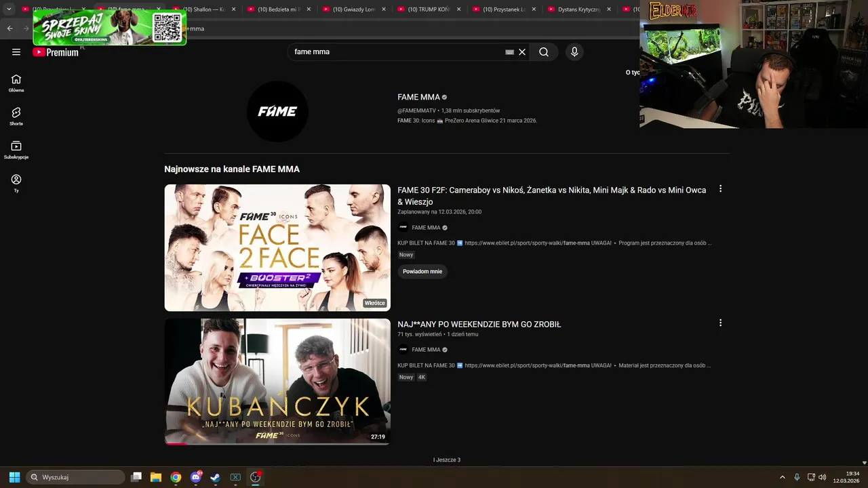Go to the YouTube Premium logo home
The height and width of the screenshot is (488, 868).
point(56,52)
